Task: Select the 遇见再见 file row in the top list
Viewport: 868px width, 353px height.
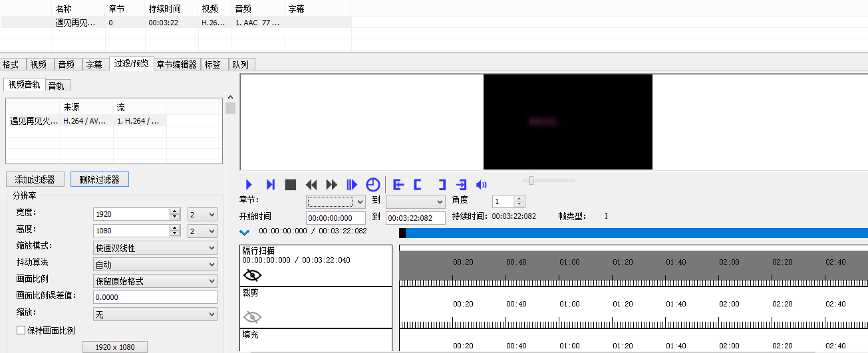Action: tap(176, 23)
